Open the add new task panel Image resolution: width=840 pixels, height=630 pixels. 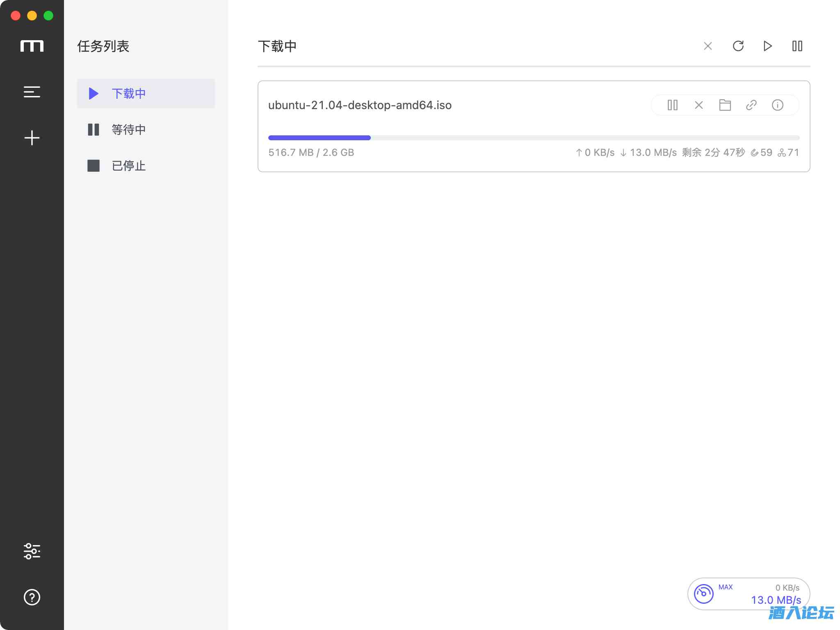click(32, 138)
